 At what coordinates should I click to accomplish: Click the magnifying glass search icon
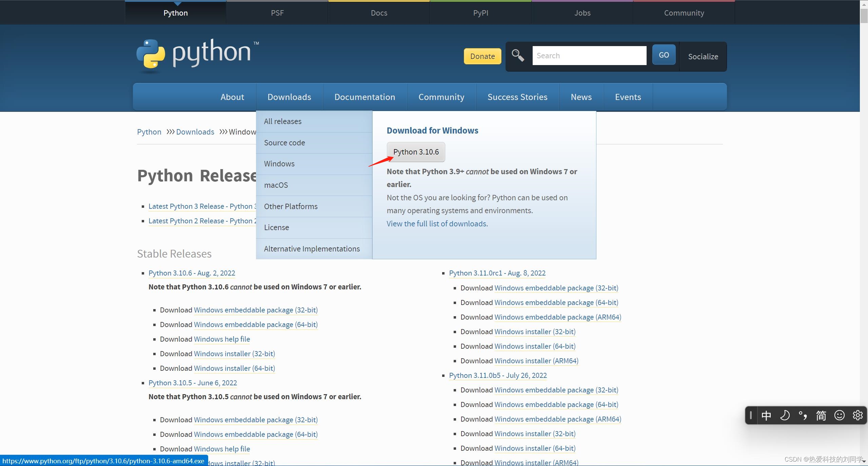[518, 55]
